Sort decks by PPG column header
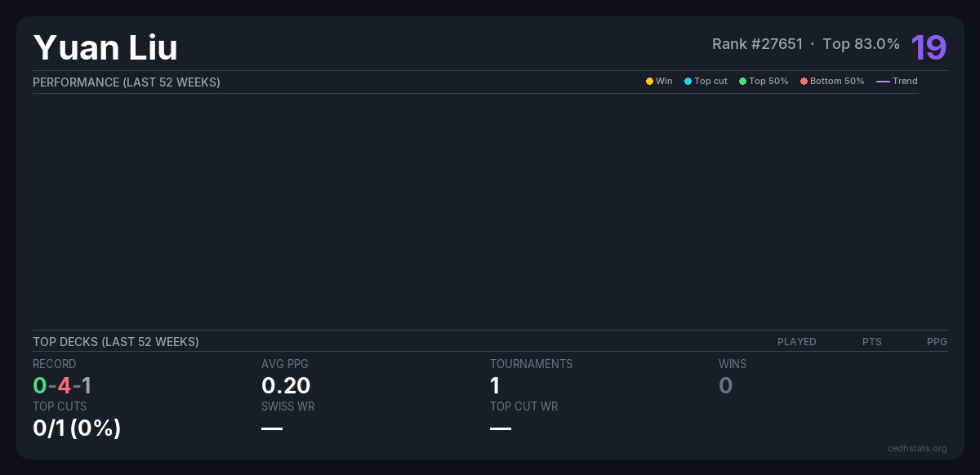 (x=937, y=342)
